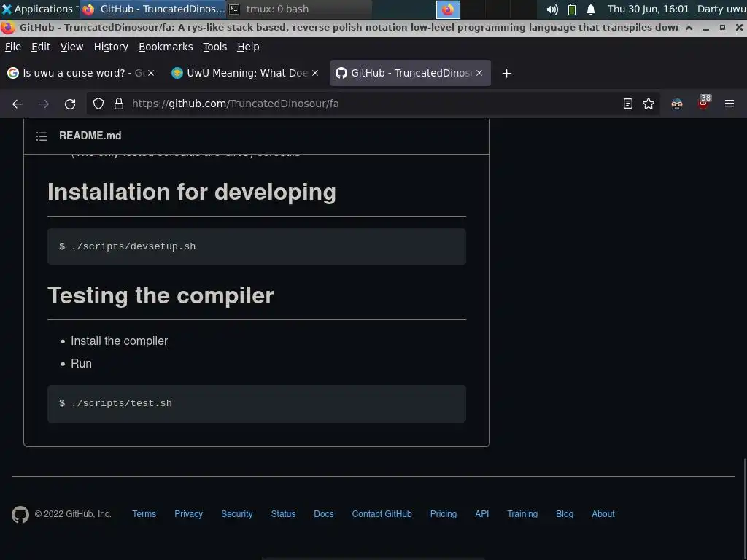
Task: Open the Applications menu
Action: pyautogui.click(x=39, y=9)
